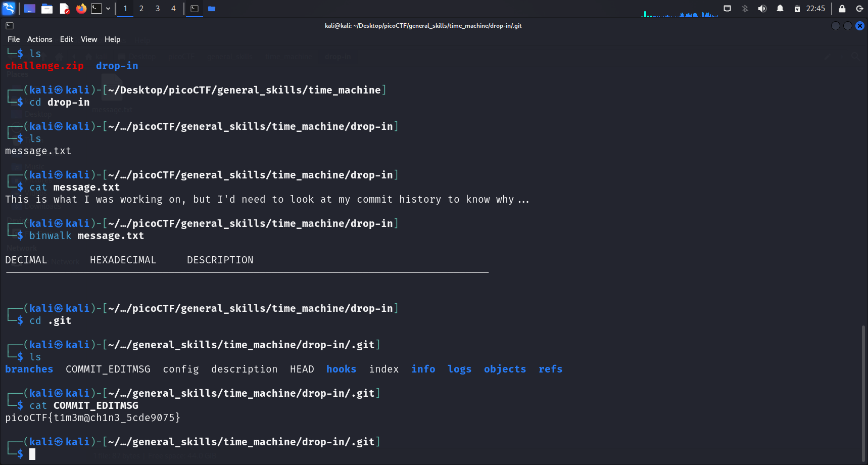Screen dimensions: 868x465
Task: Select the file manager window in taskbar
Action: point(212,9)
